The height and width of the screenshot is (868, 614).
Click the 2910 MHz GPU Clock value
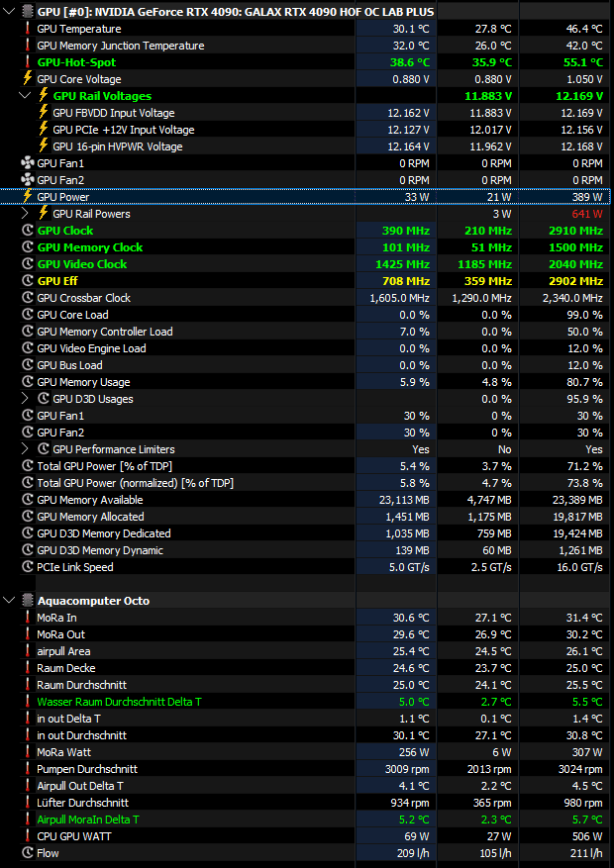tap(573, 231)
